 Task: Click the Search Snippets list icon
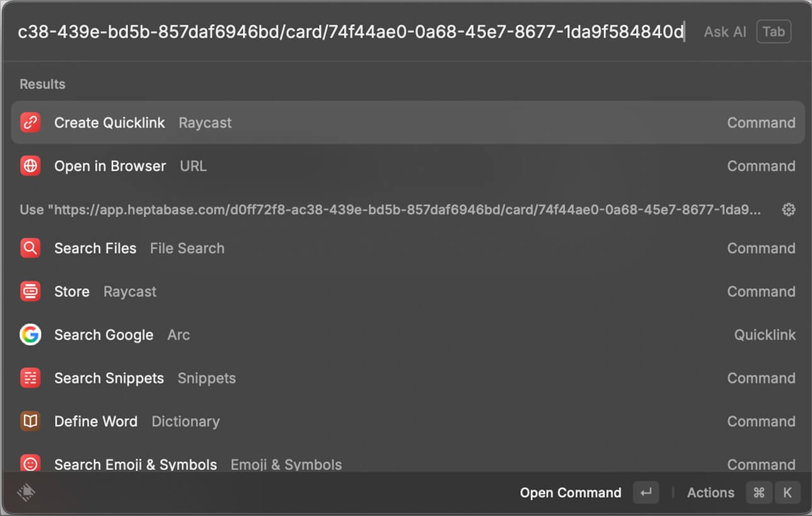pyautogui.click(x=30, y=378)
